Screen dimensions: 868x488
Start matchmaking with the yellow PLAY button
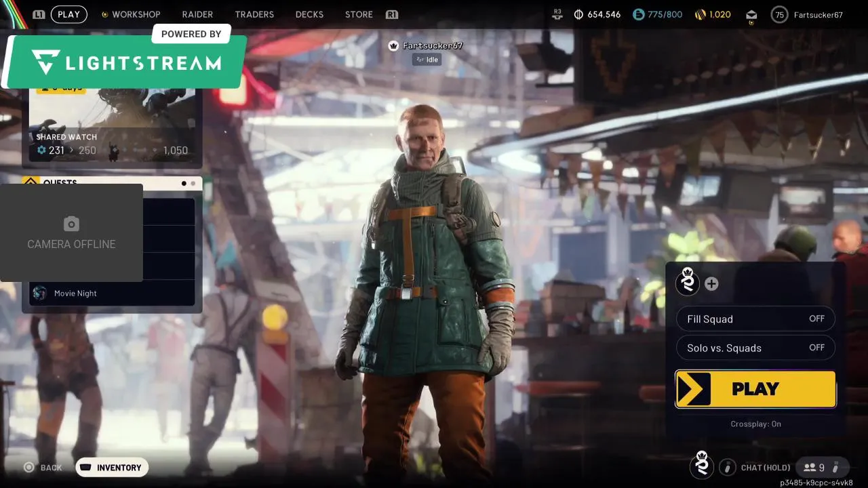pyautogui.click(x=755, y=388)
